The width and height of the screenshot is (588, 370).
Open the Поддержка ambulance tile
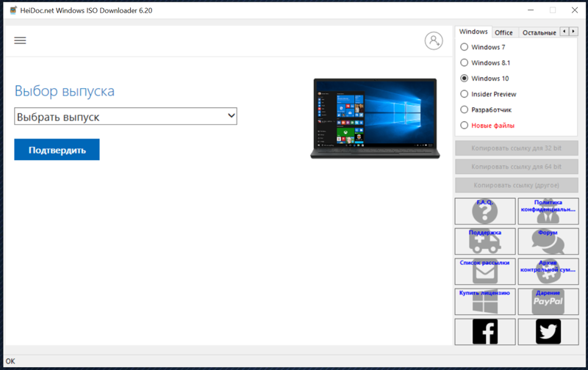485,242
